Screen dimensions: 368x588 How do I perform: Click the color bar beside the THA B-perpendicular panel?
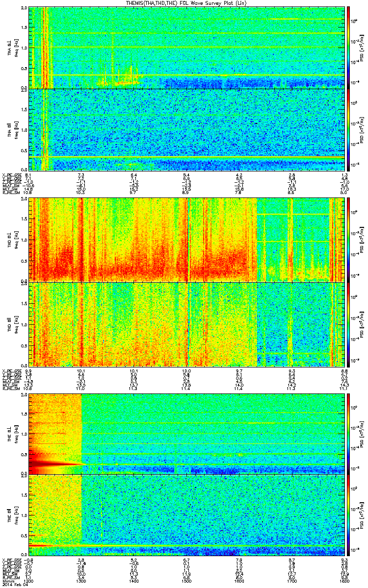click(348, 48)
